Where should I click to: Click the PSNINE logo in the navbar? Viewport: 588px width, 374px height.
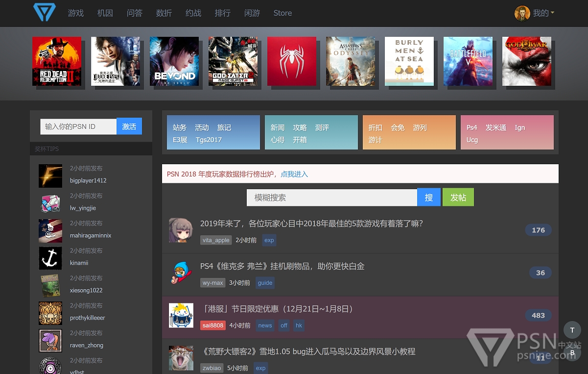45,12
